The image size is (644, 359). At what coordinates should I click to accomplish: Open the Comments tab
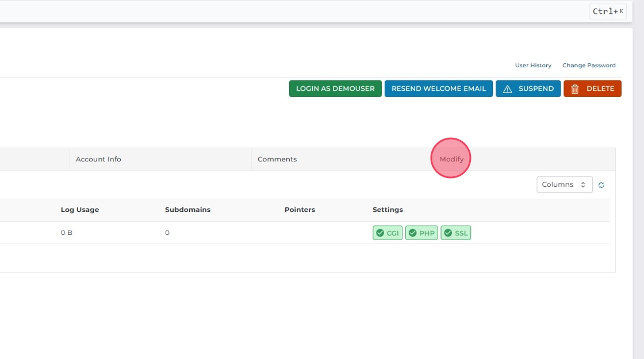click(277, 159)
